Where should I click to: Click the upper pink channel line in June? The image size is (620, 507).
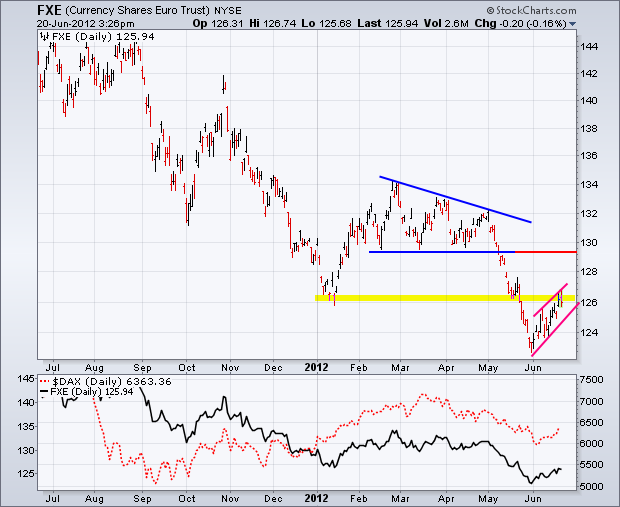coord(550,300)
